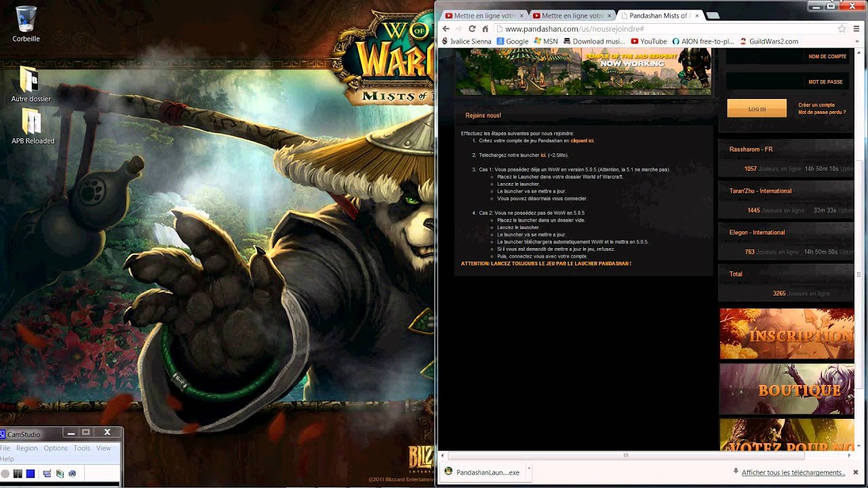Click Rassharom - FR server name
Image resolution: width=868 pixels, height=488 pixels.
(751, 149)
